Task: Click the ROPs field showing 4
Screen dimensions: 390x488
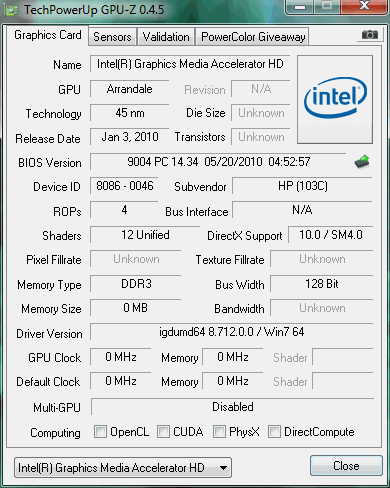Action: [124, 210]
